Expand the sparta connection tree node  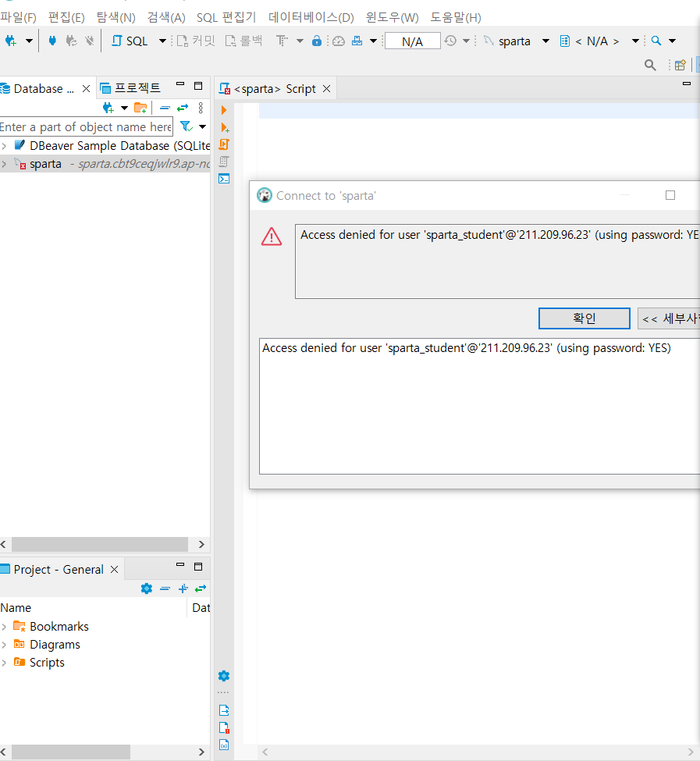[4, 164]
